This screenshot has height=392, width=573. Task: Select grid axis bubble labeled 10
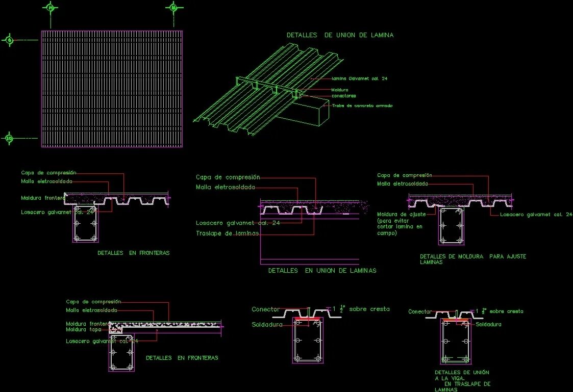click(x=10, y=138)
